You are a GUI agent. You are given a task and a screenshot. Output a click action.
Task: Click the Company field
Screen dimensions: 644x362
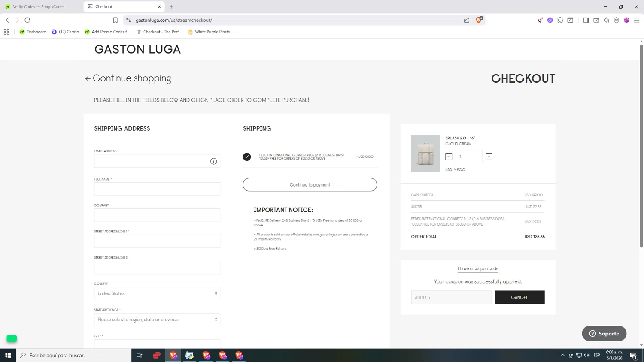point(157,215)
